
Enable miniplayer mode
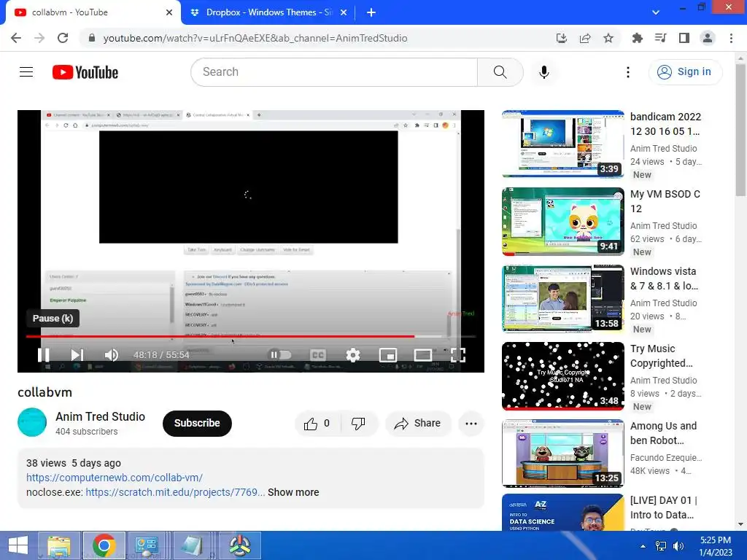coord(388,355)
